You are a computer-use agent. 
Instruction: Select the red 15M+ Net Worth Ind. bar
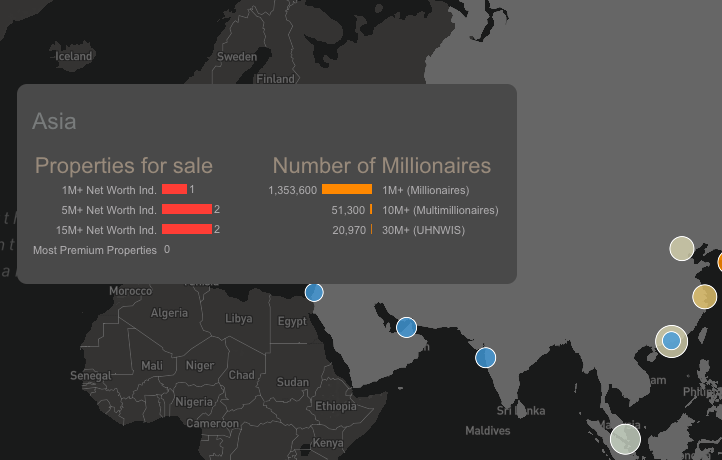(x=186, y=229)
